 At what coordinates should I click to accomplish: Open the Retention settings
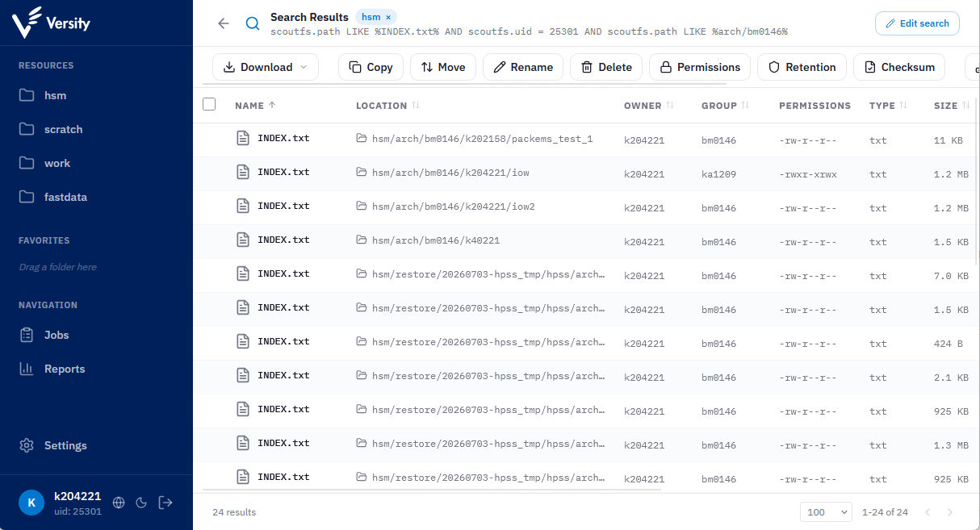802,67
